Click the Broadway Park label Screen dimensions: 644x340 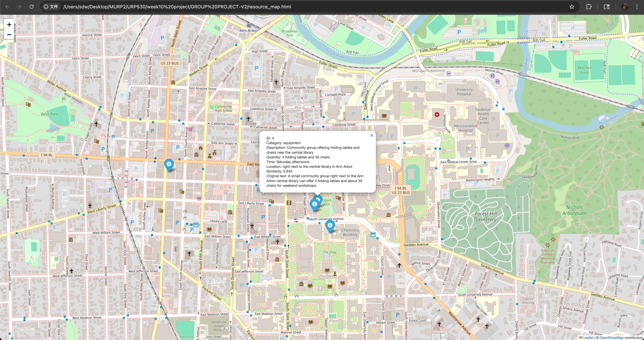pos(289,33)
